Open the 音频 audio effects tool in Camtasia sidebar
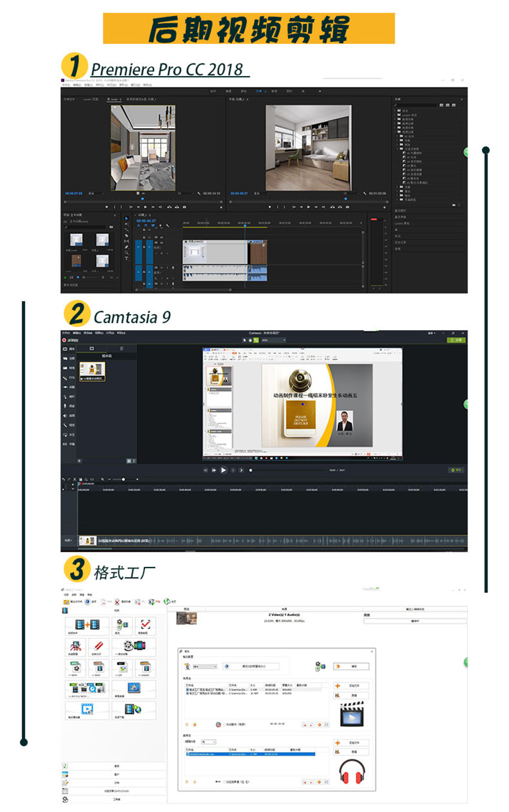The height and width of the screenshot is (812, 509). coord(68,415)
